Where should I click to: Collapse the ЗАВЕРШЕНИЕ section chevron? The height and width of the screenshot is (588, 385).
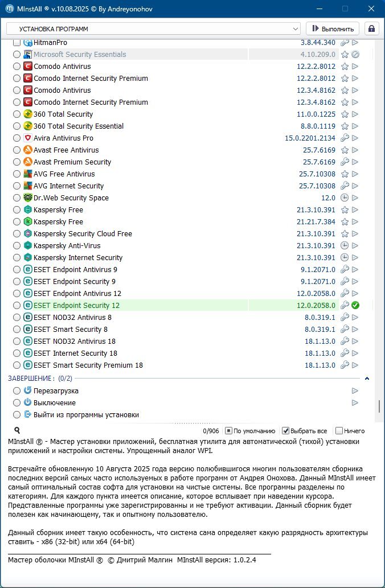367,379
